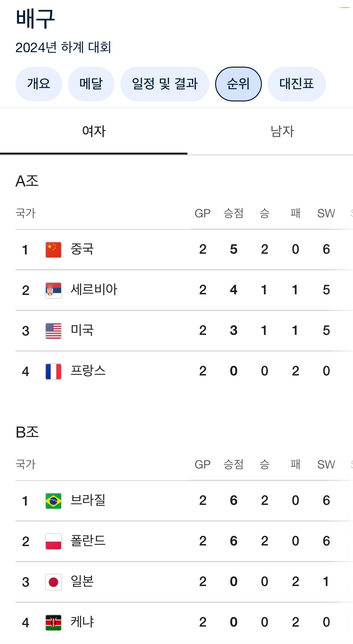The height and width of the screenshot is (644, 353).
Task: Open team 브라질 in group B
Action: [x=88, y=500]
